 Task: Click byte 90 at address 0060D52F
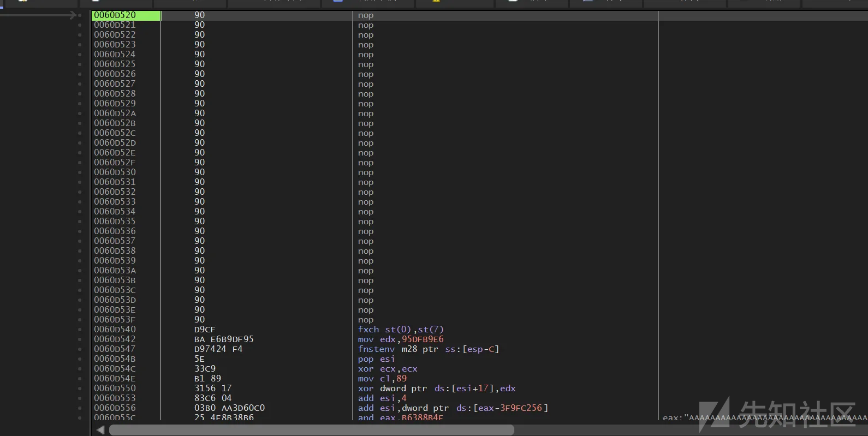[200, 163]
